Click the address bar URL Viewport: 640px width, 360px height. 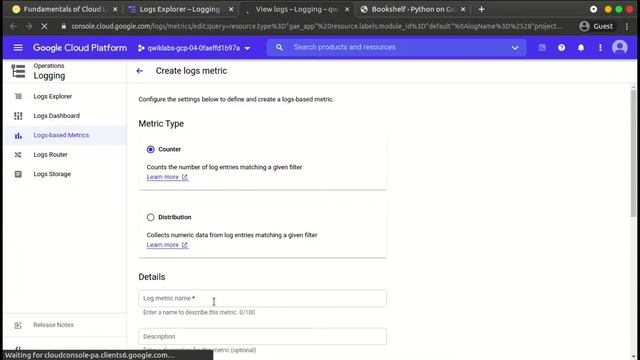pos(317,26)
